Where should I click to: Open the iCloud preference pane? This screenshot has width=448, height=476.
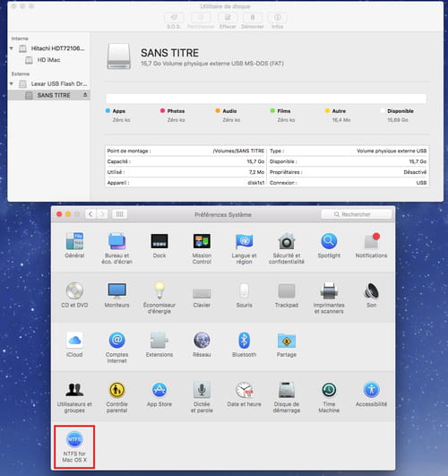pyautogui.click(x=74, y=345)
